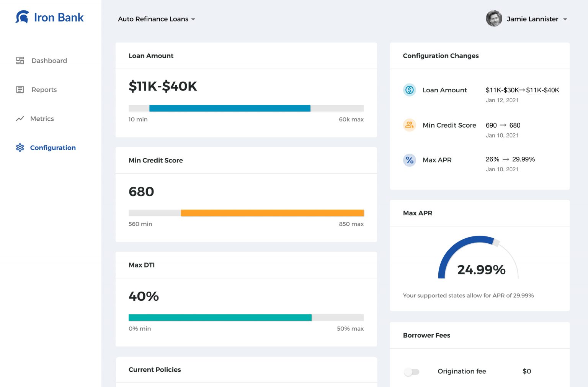The width and height of the screenshot is (588, 387).
Task: Click the 850 max credit label
Action: [351, 224]
